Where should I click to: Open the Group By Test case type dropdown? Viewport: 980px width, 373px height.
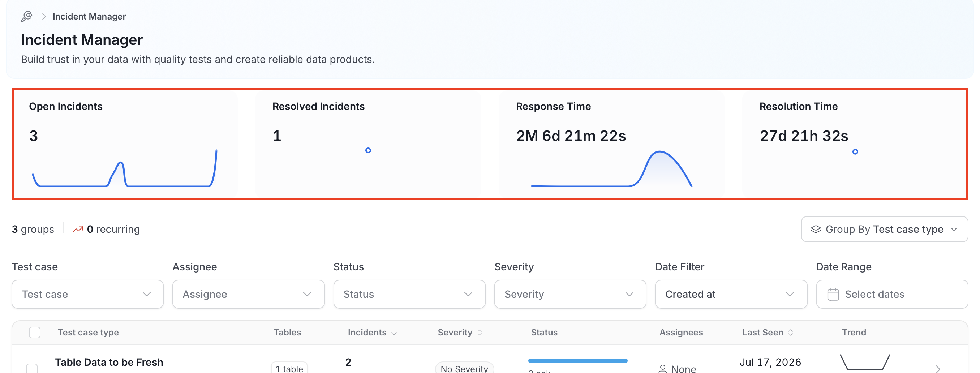[885, 229]
